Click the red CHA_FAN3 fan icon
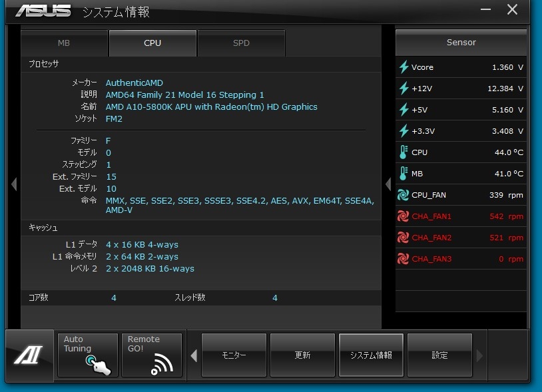This screenshot has height=392, width=542. click(x=403, y=259)
